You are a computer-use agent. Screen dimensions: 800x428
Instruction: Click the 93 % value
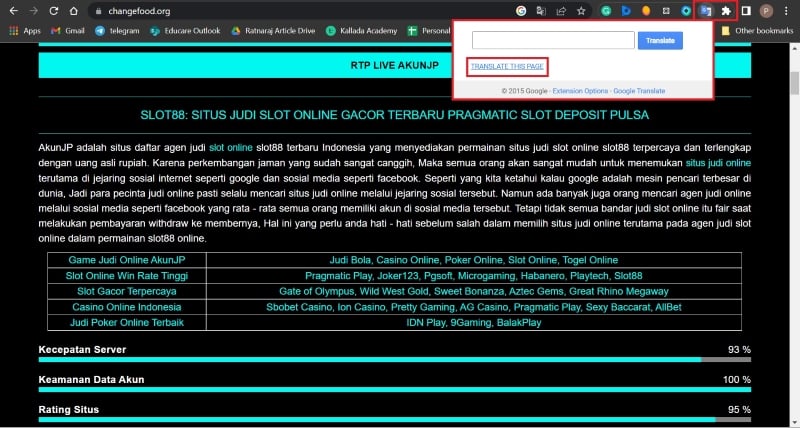coord(739,350)
